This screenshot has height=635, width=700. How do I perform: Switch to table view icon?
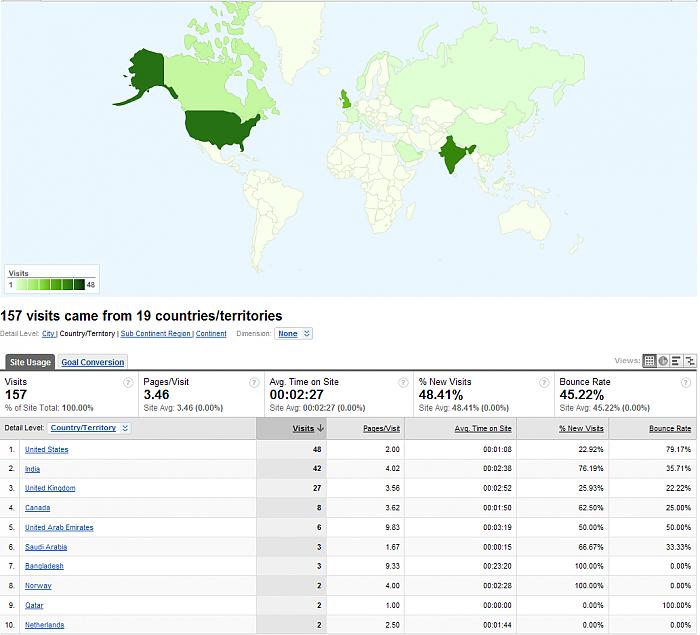coord(649,361)
